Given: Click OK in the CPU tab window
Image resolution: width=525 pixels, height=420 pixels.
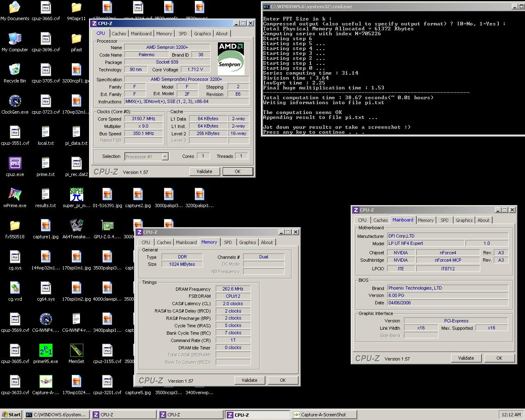Looking at the screenshot, I should (x=237, y=171).
